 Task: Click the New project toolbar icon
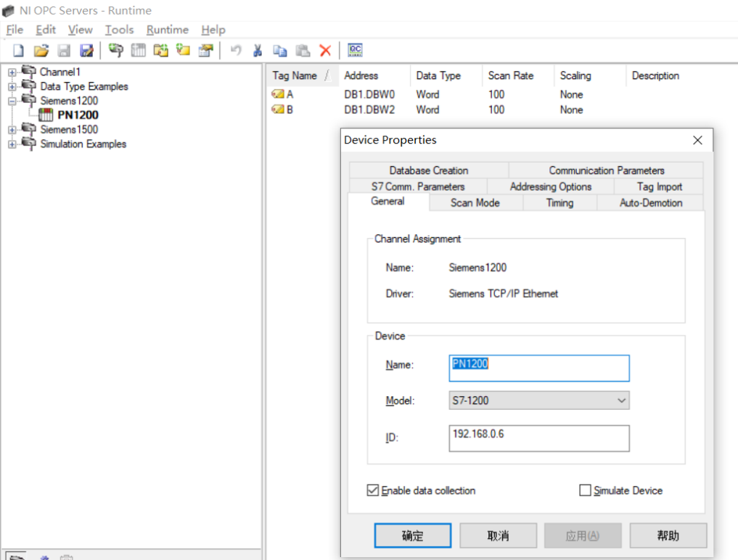point(19,51)
